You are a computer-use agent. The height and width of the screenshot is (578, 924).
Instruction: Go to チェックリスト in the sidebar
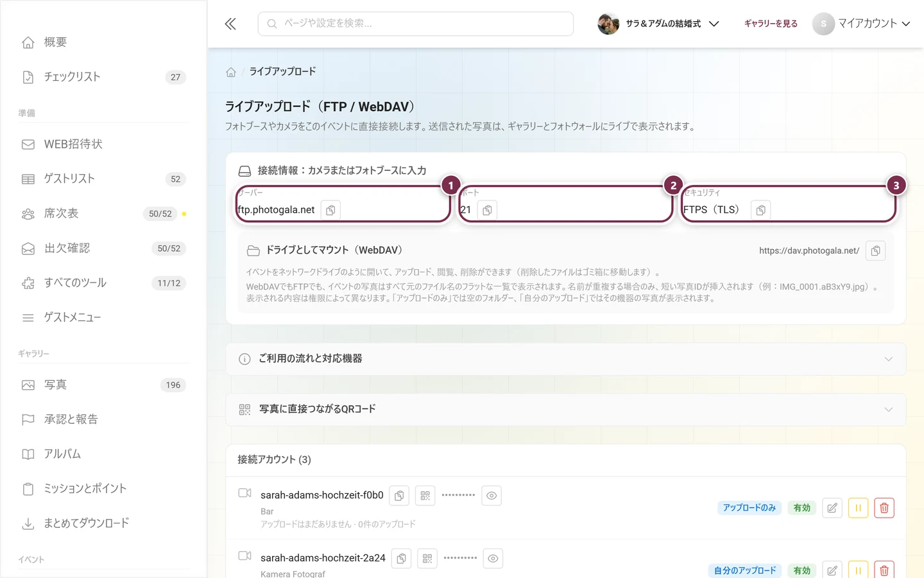click(x=103, y=77)
